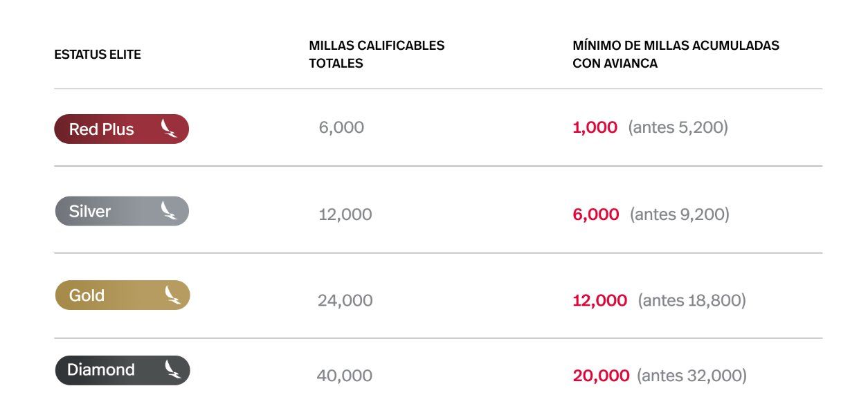Click the (antes 18,800) note

(x=691, y=300)
